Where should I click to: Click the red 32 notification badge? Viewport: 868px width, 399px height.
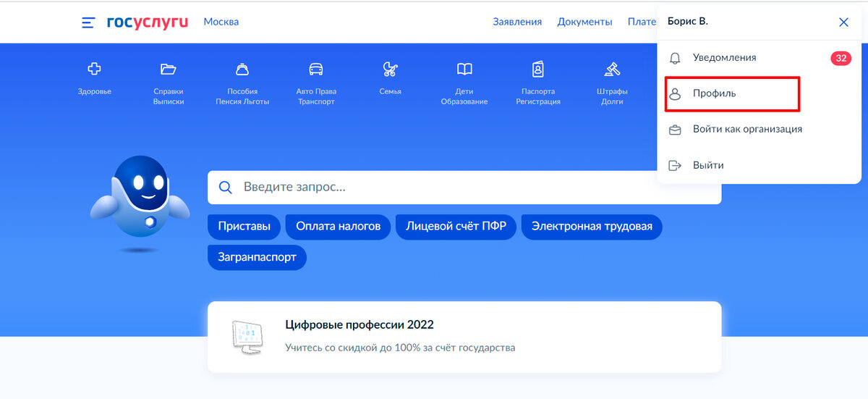click(x=841, y=58)
